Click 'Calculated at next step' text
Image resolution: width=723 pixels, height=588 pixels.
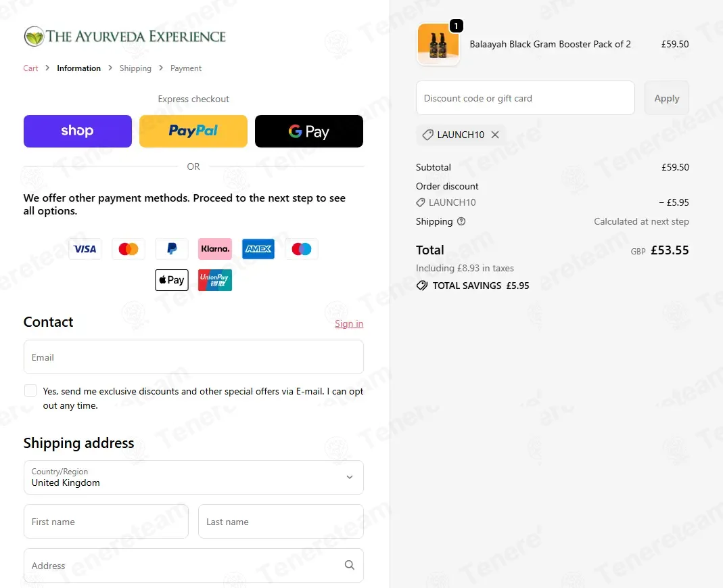pos(641,221)
